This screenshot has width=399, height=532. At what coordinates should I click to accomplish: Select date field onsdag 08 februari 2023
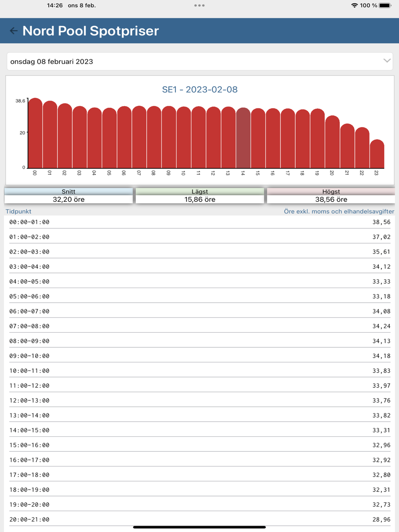pyautogui.click(x=199, y=61)
